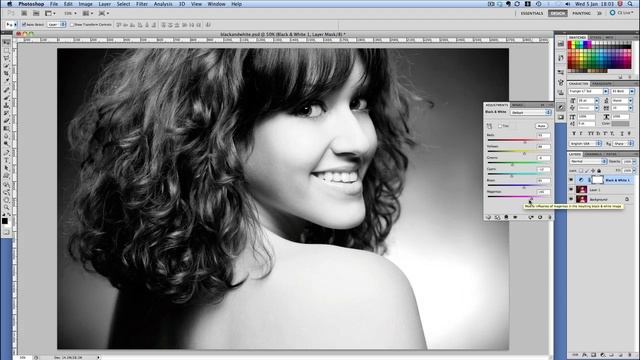The height and width of the screenshot is (360, 640).
Task: Toggle visibility of Black & White 1 layer
Action: coord(571,180)
